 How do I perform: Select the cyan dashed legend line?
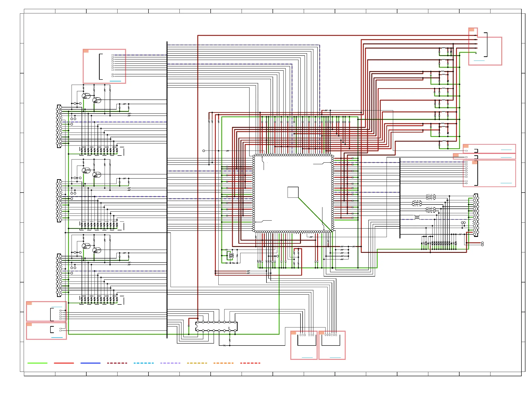144,363
